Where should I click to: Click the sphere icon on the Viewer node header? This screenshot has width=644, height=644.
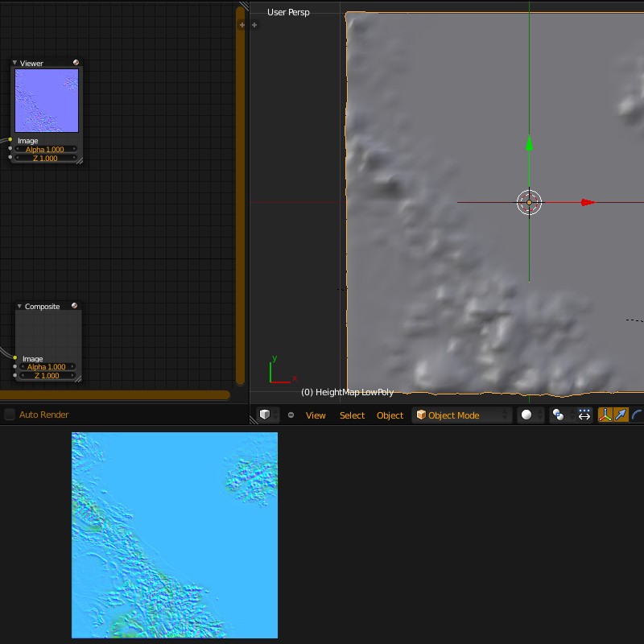coord(76,62)
